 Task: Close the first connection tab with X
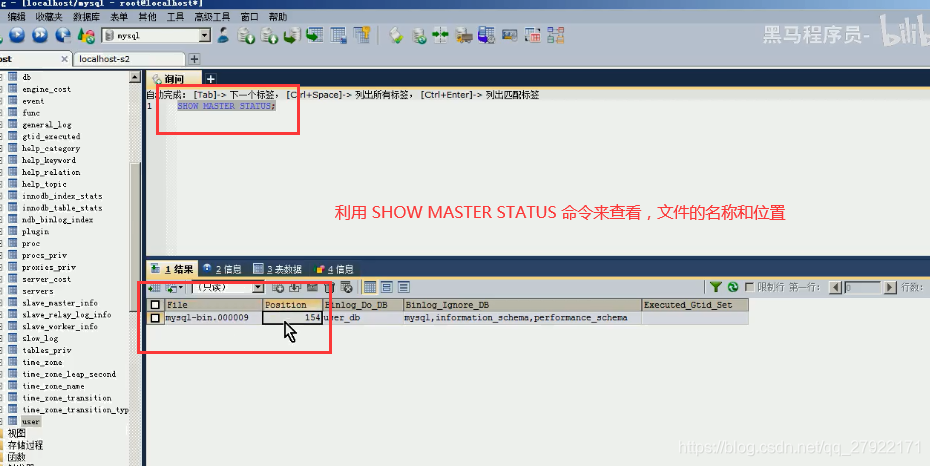coord(65,59)
